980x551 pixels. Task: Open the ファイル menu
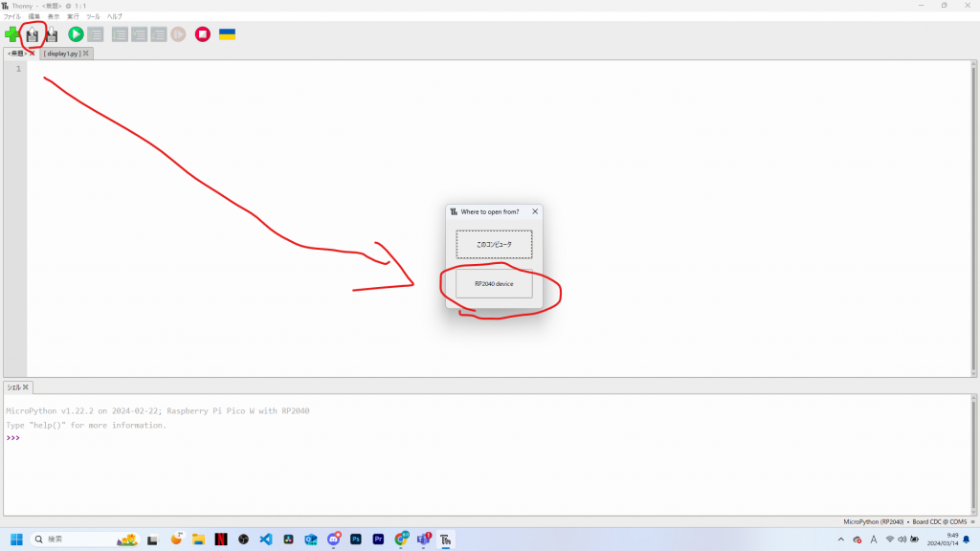(x=11, y=16)
